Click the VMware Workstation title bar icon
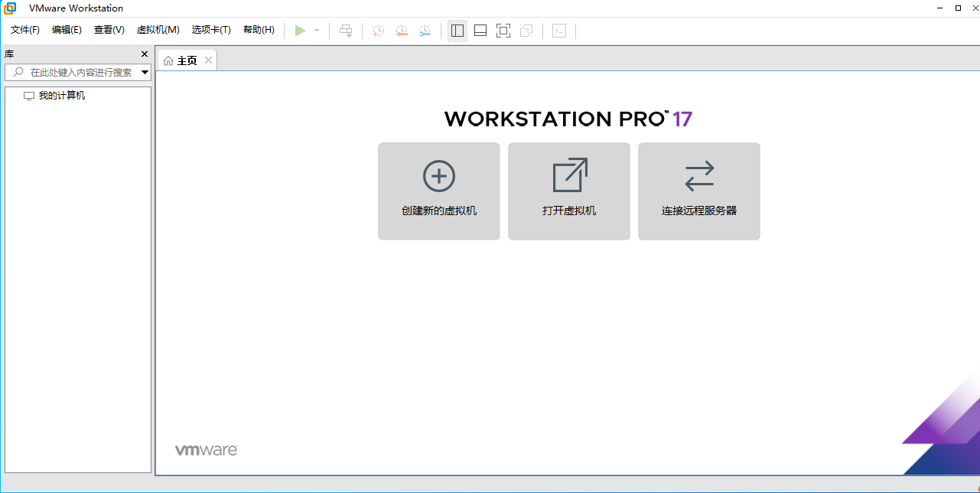Viewport: 980px width, 493px height. [10, 8]
